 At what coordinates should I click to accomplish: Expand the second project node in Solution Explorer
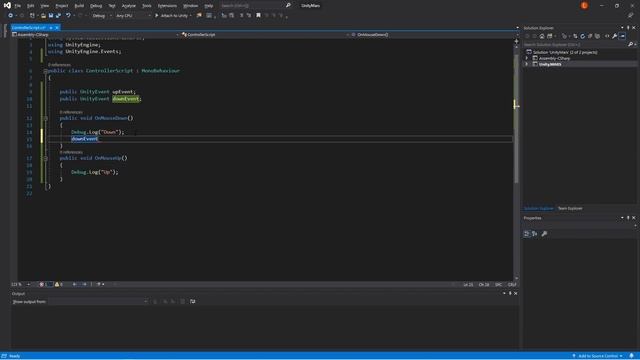coord(527,64)
